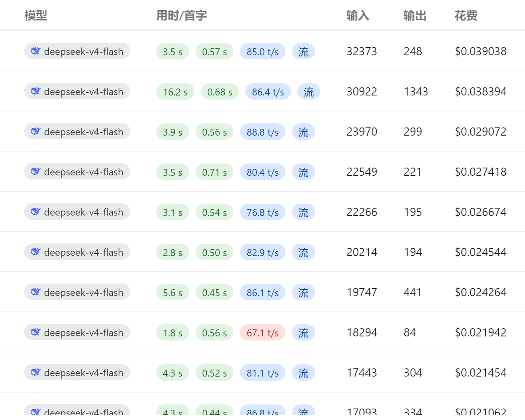525x420 pixels.
Task: Click the 0.71 s first-token badge
Action: coord(215,172)
